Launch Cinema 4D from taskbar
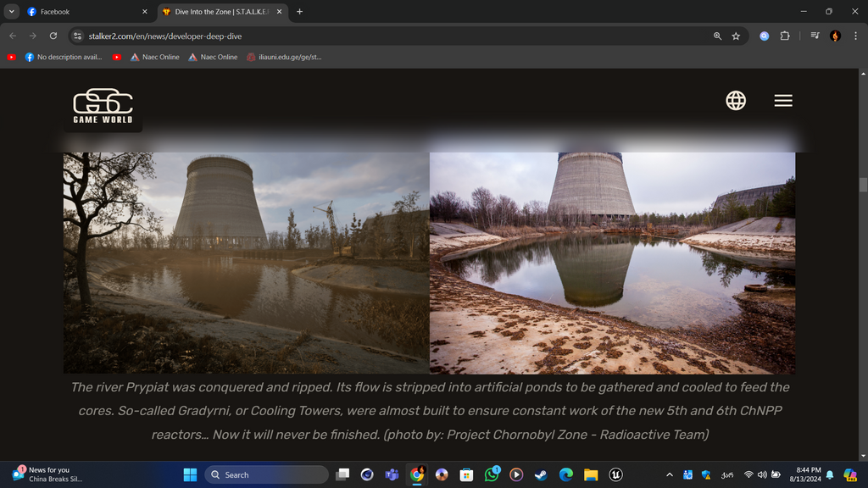Viewport: 868px width, 488px height. [x=367, y=474]
